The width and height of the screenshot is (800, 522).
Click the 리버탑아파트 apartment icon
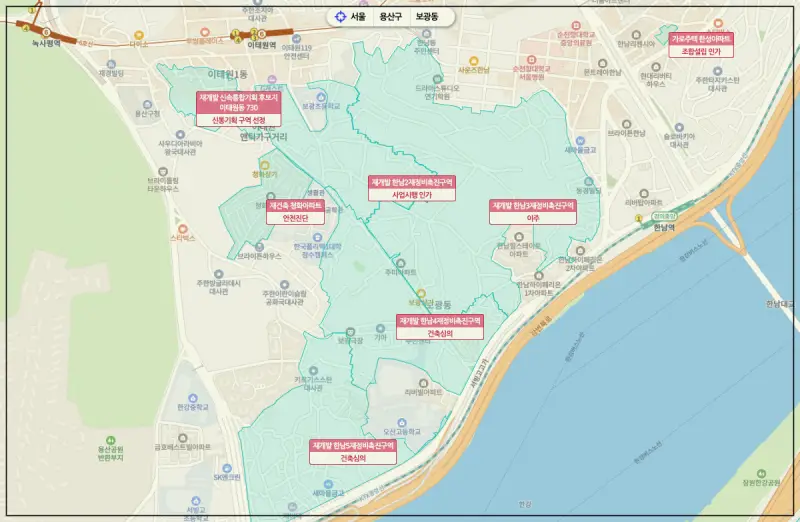coord(644,193)
